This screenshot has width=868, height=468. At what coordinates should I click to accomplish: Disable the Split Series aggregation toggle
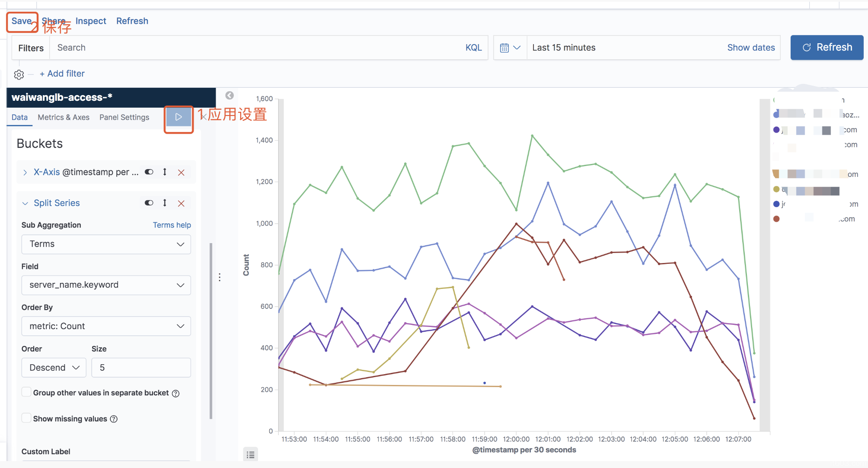149,203
